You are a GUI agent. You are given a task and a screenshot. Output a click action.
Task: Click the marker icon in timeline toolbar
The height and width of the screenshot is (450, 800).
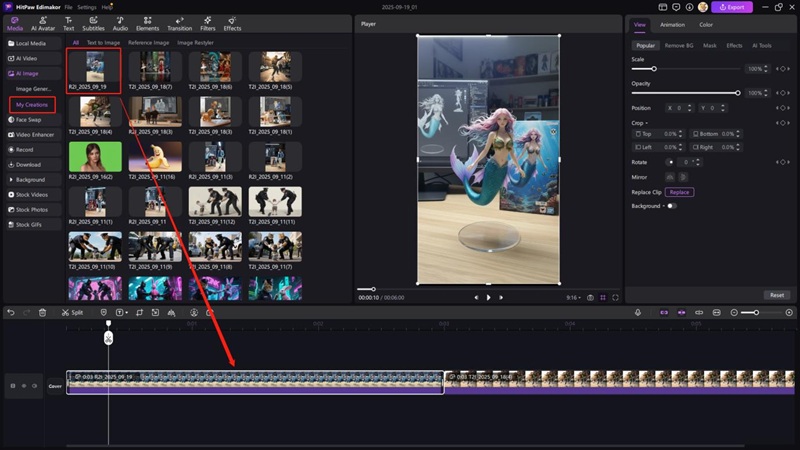tap(104, 312)
